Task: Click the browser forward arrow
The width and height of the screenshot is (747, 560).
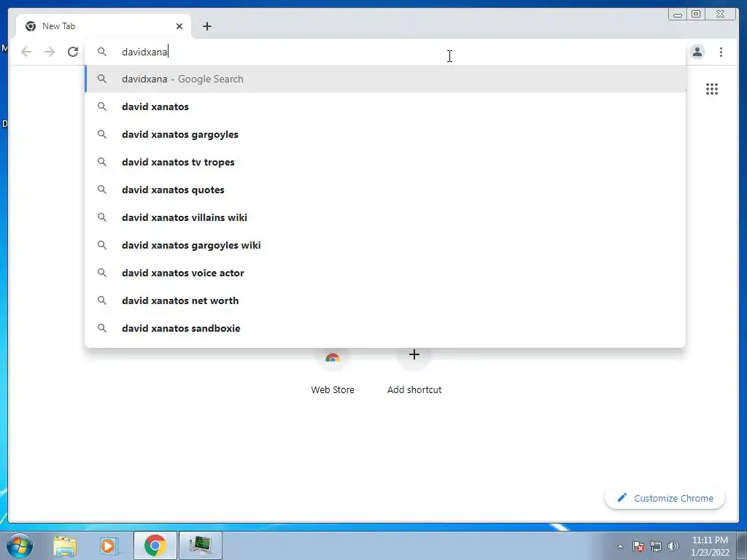Action: (x=50, y=52)
